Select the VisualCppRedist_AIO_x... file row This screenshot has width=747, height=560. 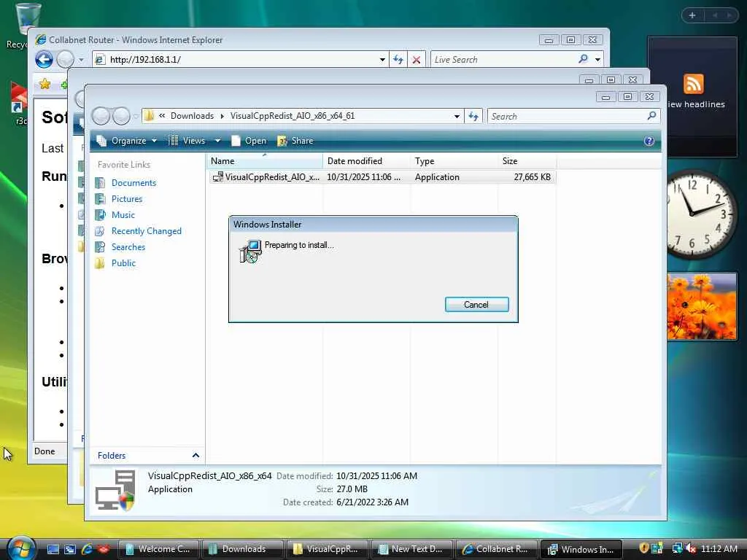382,177
